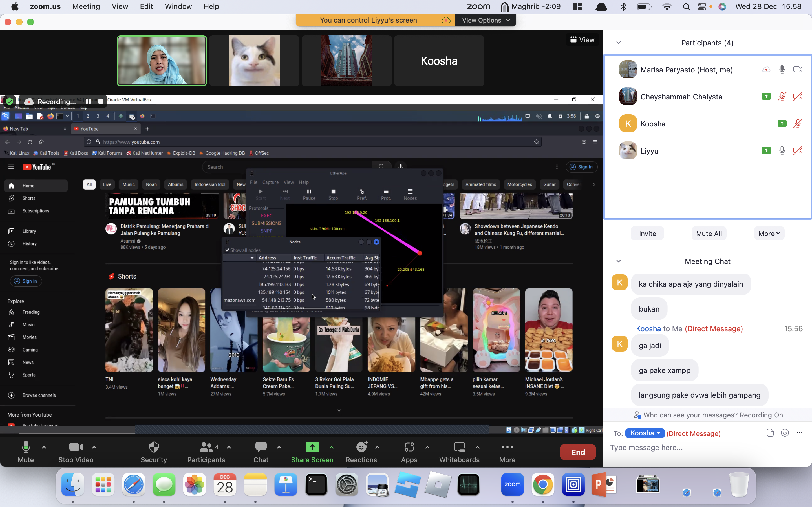Expand Participants panel chevron in Zoom
This screenshot has width=812, height=507.
coord(619,43)
